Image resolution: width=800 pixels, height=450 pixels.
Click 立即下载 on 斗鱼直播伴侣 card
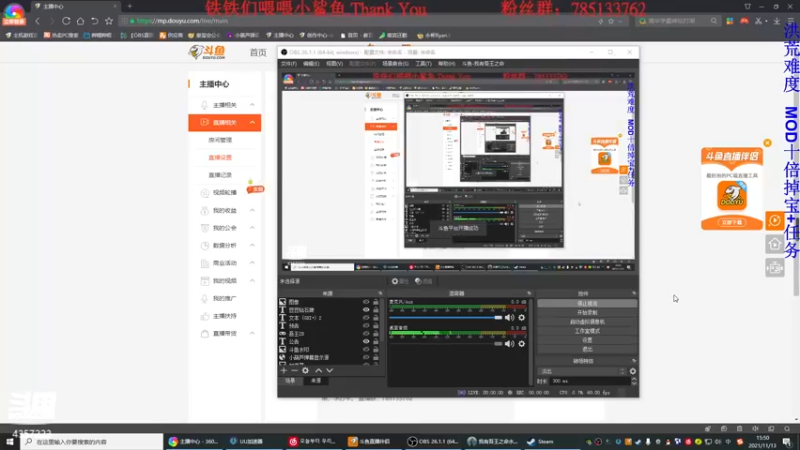click(732, 222)
